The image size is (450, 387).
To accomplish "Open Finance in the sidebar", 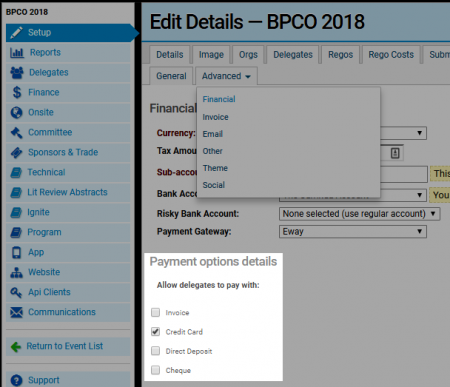I will (68, 92).
